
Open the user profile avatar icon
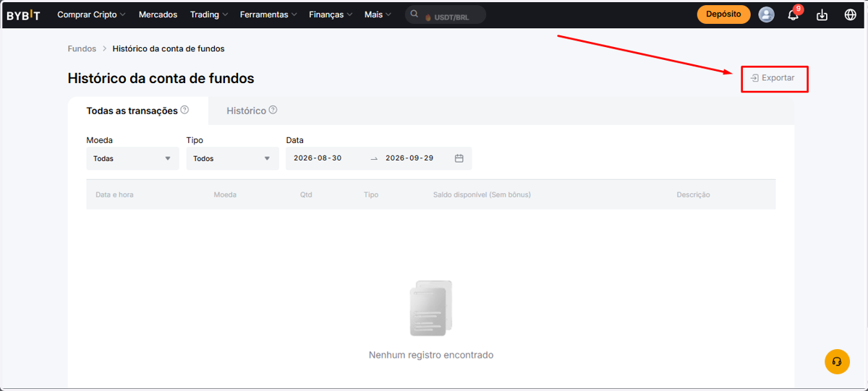(766, 14)
